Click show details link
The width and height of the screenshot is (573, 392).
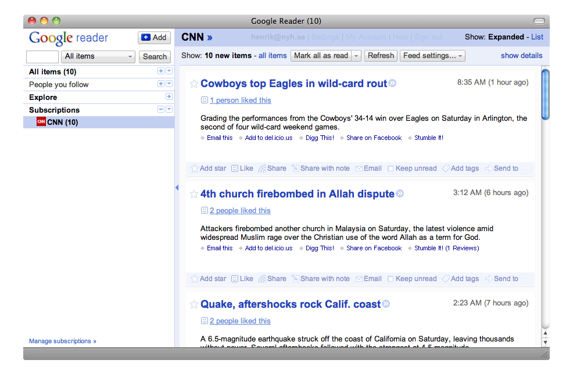521,56
